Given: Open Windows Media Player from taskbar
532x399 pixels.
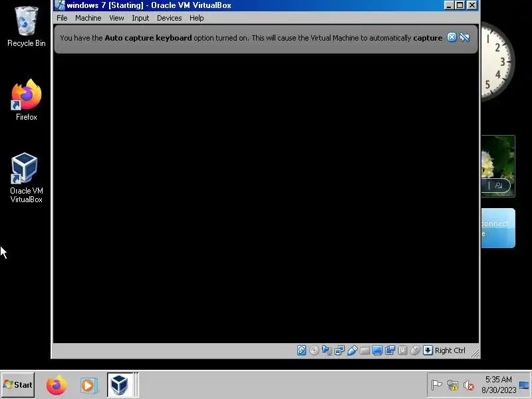Looking at the screenshot, I should 89,386.
